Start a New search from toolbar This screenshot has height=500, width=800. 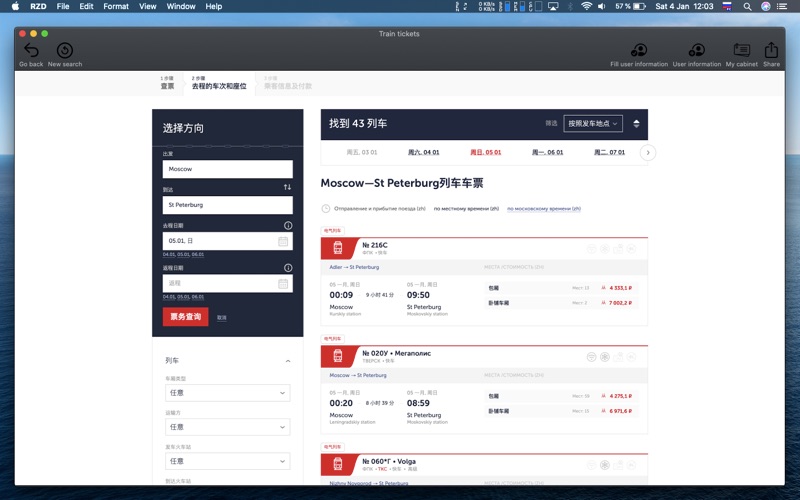pyautogui.click(x=65, y=51)
